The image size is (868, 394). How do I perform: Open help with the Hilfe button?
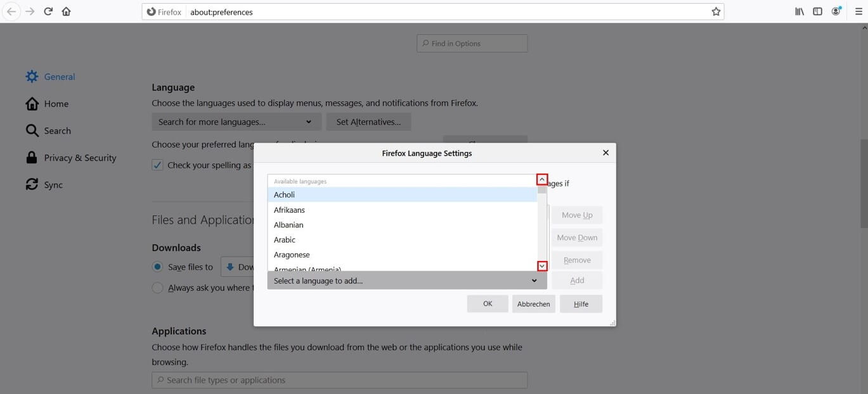581,303
